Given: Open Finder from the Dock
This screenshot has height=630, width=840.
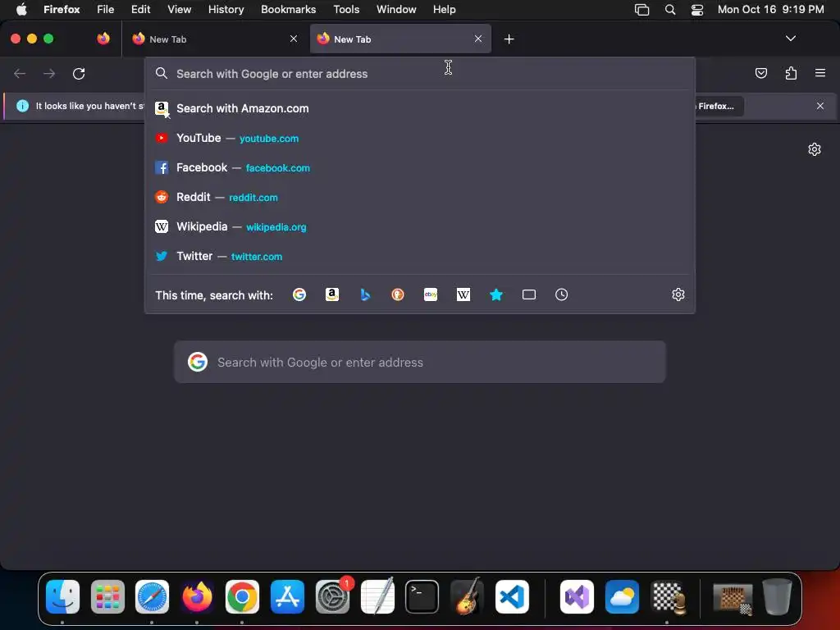Looking at the screenshot, I should [62, 597].
